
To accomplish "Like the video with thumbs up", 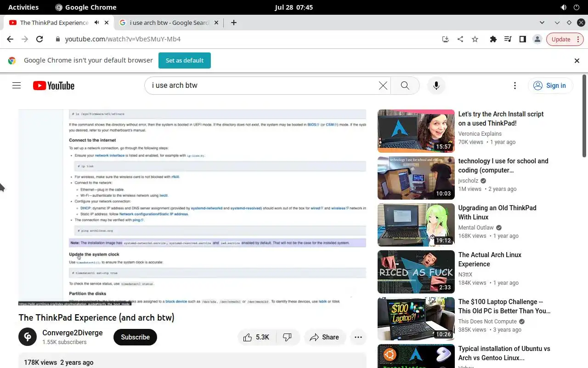I will click(x=256, y=337).
